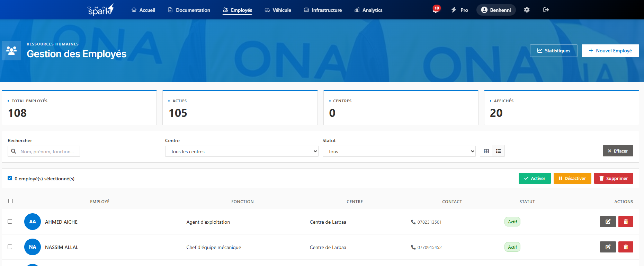Edit the NASSIM ALLAL employee record
The height and width of the screenshot is (266, 644).
[608, 247]
